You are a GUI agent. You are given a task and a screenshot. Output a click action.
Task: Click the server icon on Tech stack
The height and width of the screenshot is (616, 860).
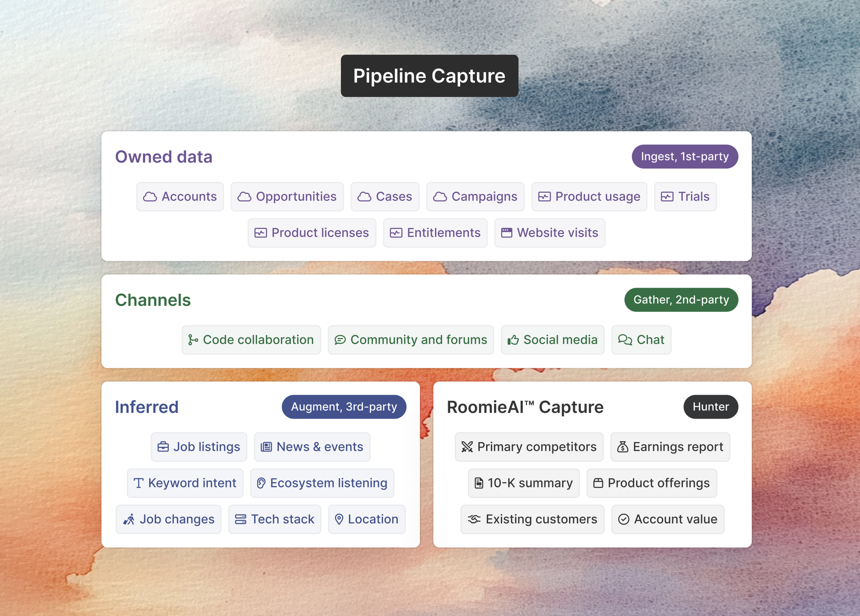click(240, 519)
